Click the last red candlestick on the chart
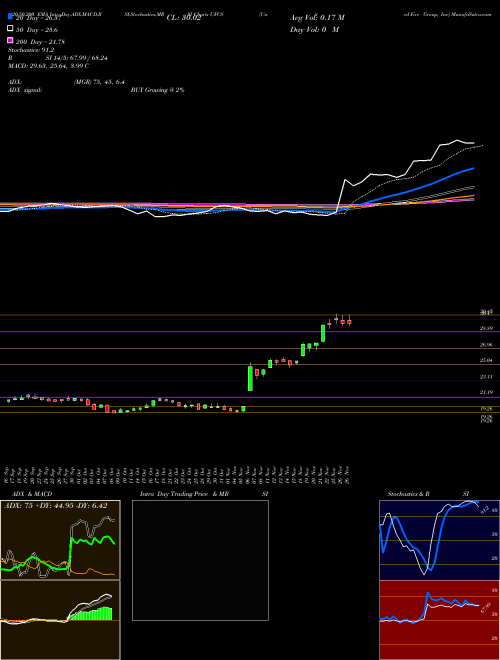The image size is (500, 660). (x=349, y=322)
